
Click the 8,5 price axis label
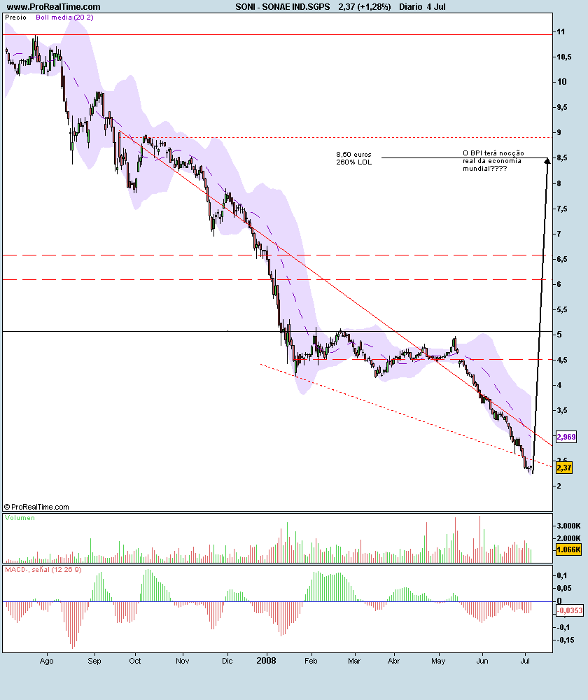click(562, 158)
